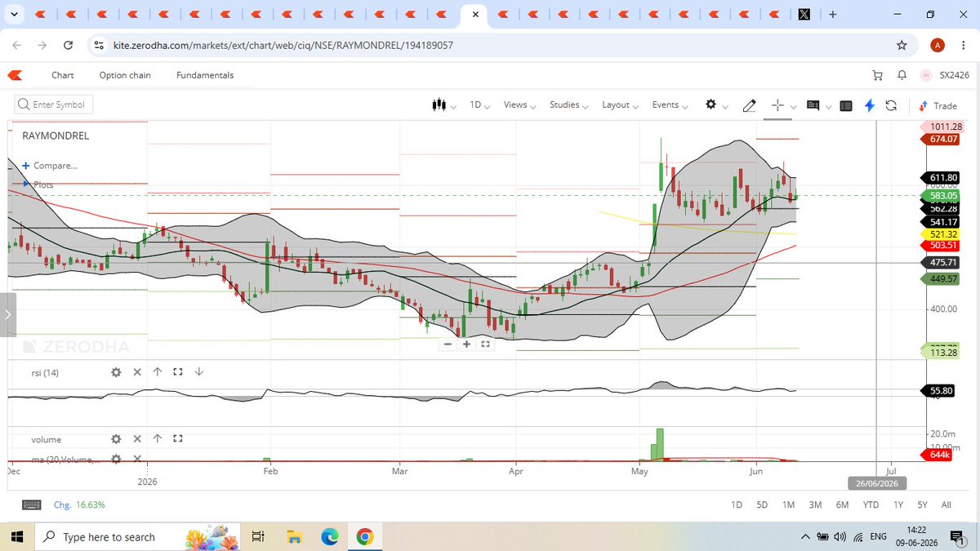Switch to the Option chain tab

125,75
